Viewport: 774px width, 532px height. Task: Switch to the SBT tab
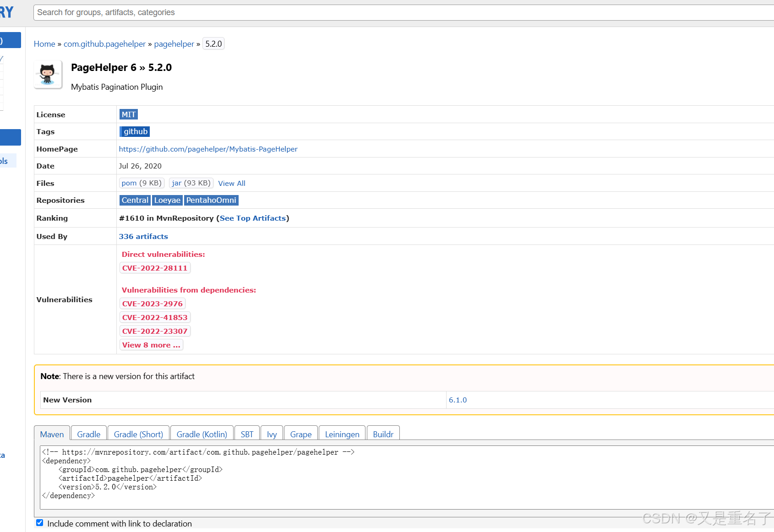click(247, 434)
